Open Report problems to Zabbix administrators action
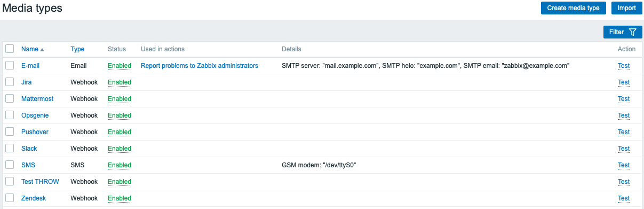Viewport: 644px width, 209px height. (x=200, y=66)
